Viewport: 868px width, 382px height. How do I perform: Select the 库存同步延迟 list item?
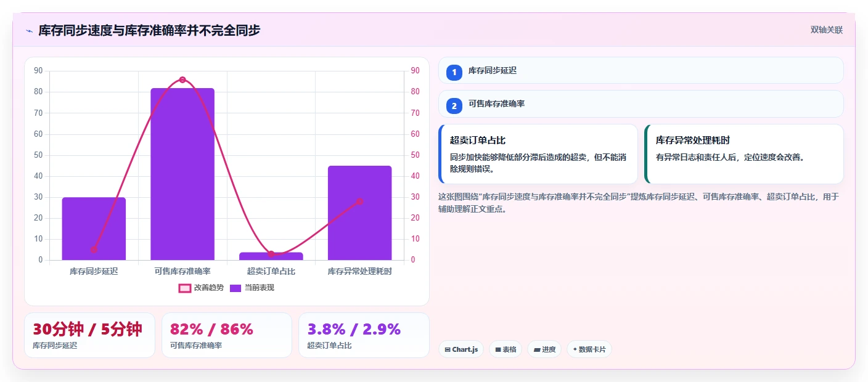(641, 71)
